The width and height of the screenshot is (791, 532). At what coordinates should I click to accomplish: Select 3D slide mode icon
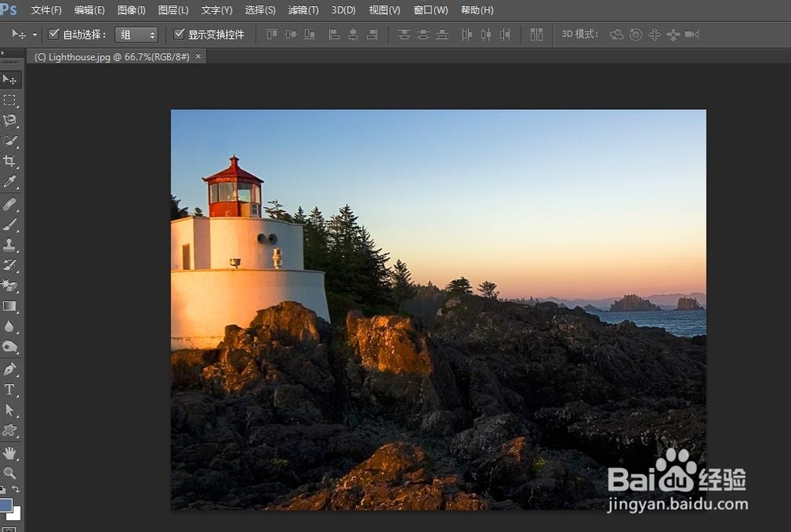pos(673,34)
